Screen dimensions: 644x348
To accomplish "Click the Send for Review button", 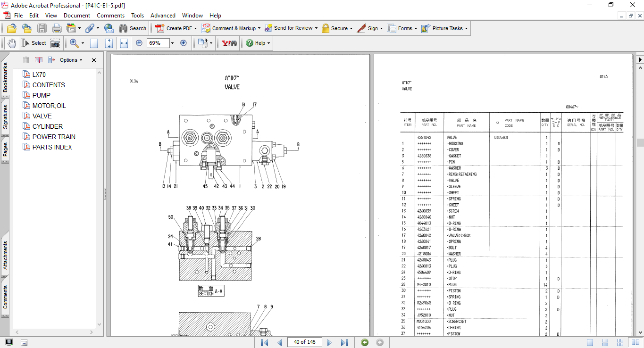I will coord(291,28).
